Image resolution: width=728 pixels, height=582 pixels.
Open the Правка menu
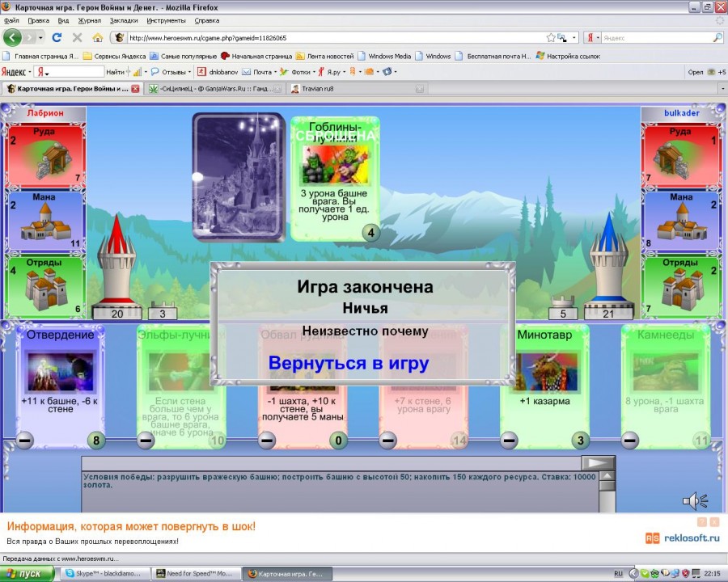click(38, 20)
